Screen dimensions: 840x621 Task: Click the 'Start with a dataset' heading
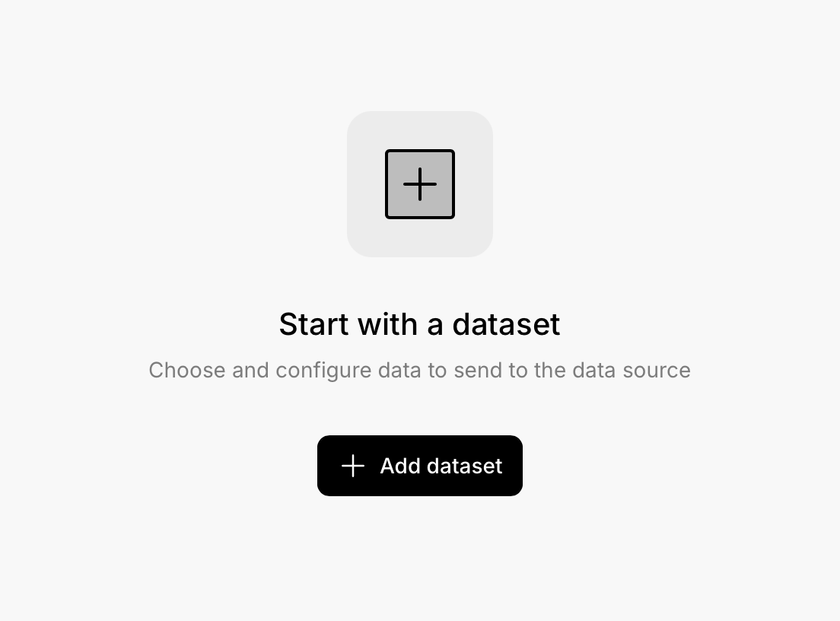tap(419, 324)
